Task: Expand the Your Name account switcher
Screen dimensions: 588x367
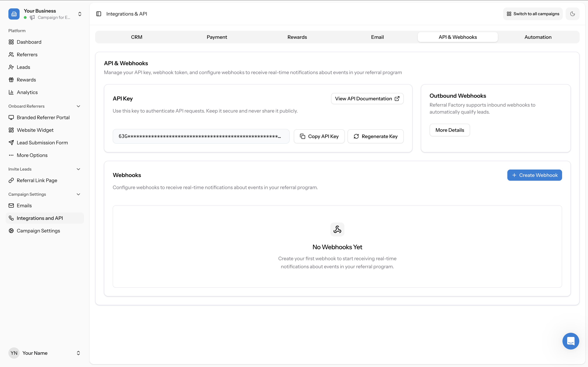Action: point(78,353)
